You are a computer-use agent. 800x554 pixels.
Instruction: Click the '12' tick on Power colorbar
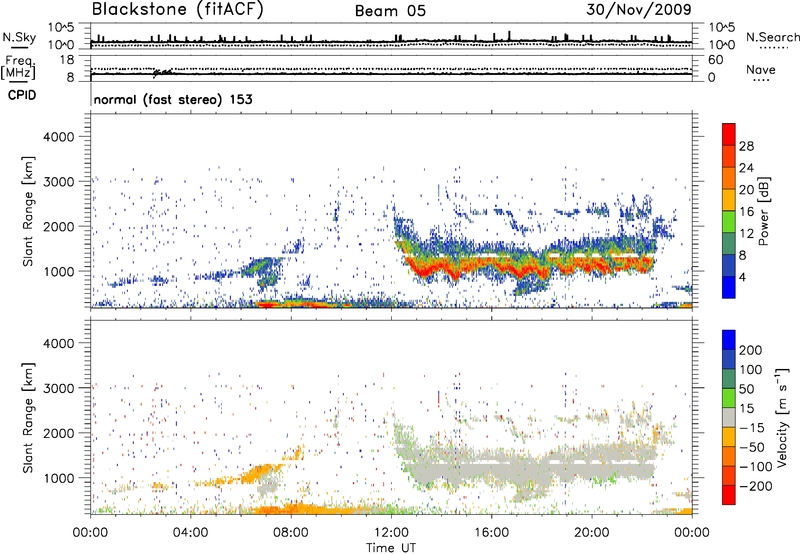[x=746, y=234]
